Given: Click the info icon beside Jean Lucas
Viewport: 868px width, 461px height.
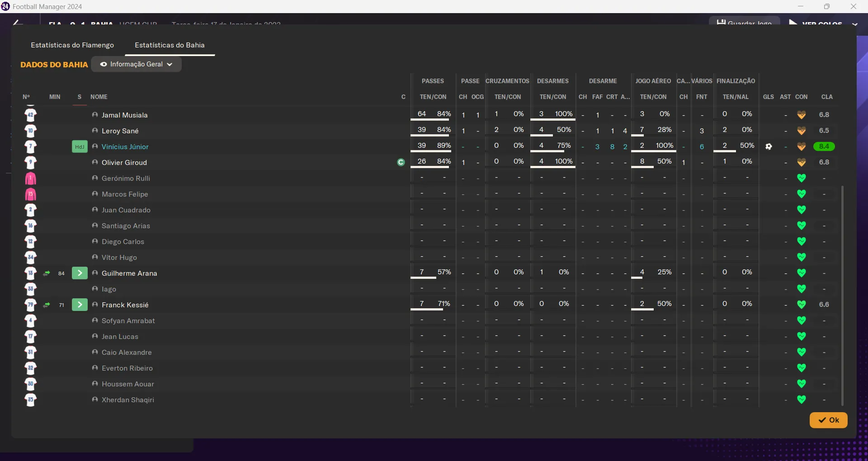Looking at the screenshot, I should tap(95, 336).
